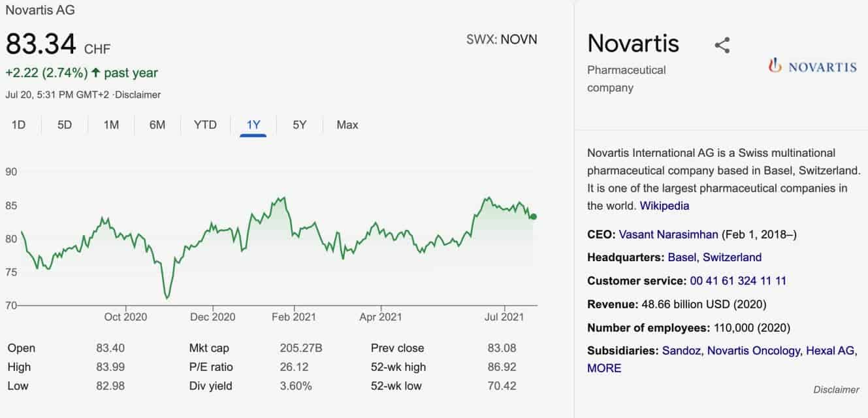Screen dimensions: 868x418
Task: Open Vasant Narasimhan CEO link
Action: pos(669,234)
